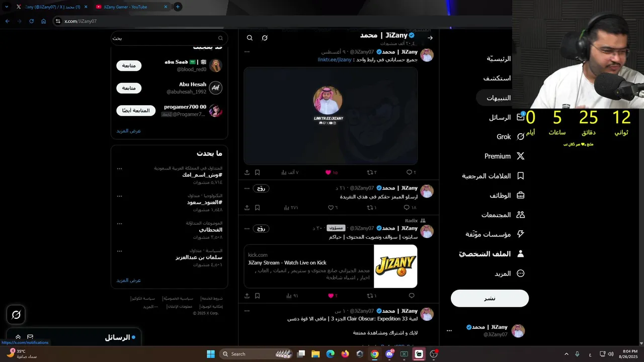
Task: Follow abu Saad @blood_red0
Action: pyautogui.click(x=129, y=65)
